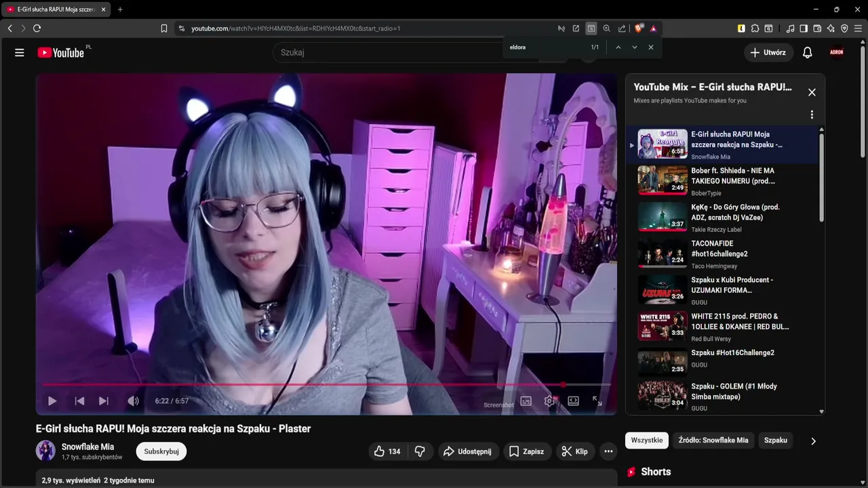Screen dimensions: 868x488
Task: Seek on the red video progress bar
Action: (327, 385)
